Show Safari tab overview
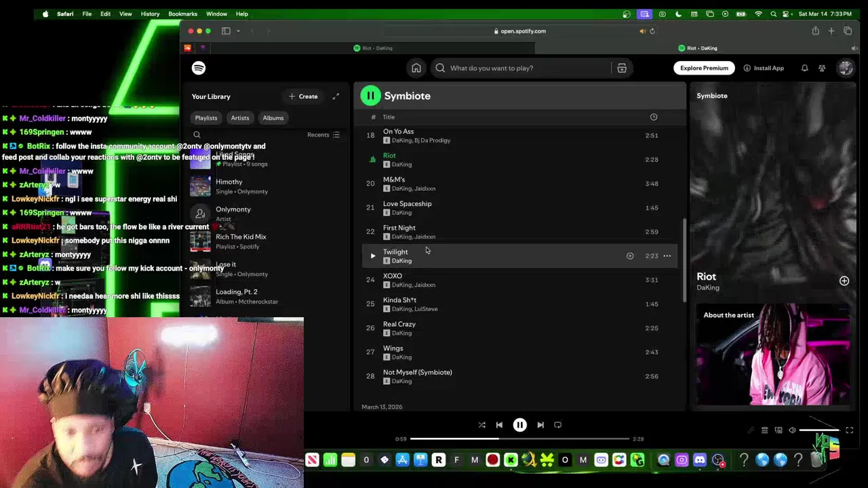 pyautogui.click(x=848, y=31)
